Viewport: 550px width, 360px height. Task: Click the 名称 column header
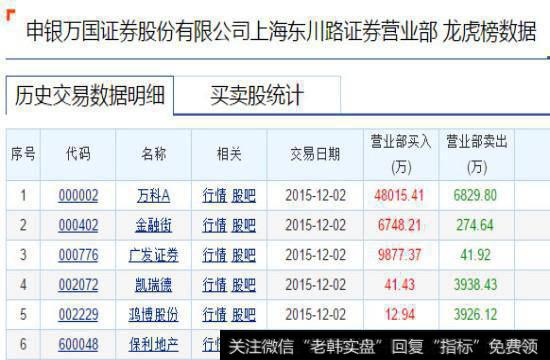pos(154,154)
